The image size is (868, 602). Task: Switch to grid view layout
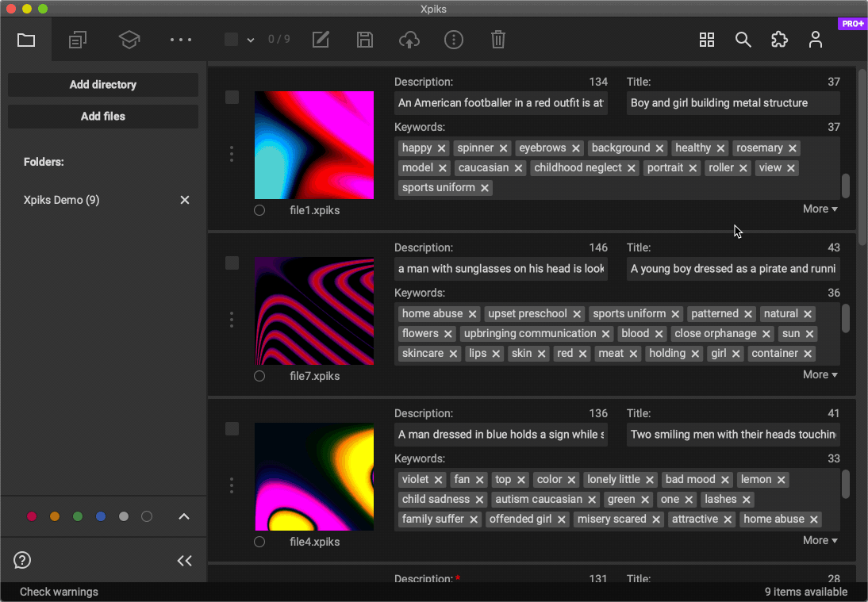click(706, 40)
